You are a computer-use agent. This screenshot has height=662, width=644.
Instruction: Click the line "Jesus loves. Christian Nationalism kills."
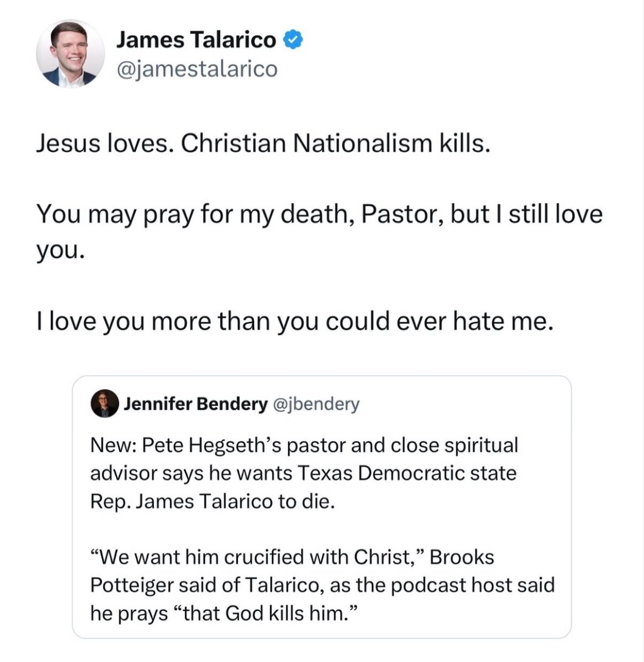click(263, 143)
